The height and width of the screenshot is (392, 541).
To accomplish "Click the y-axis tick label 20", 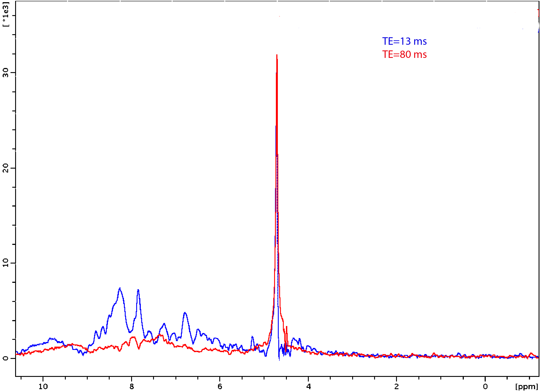I will [5, 168].
